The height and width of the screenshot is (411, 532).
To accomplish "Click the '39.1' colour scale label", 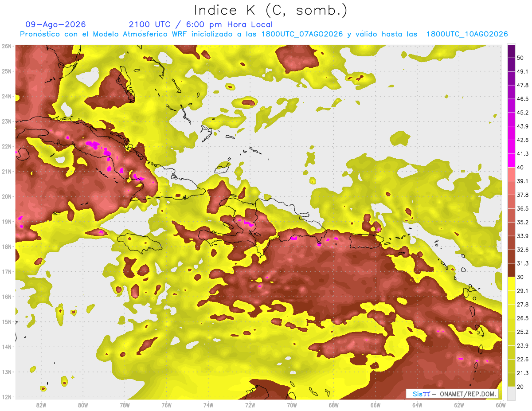I will (x=523, y=181).
